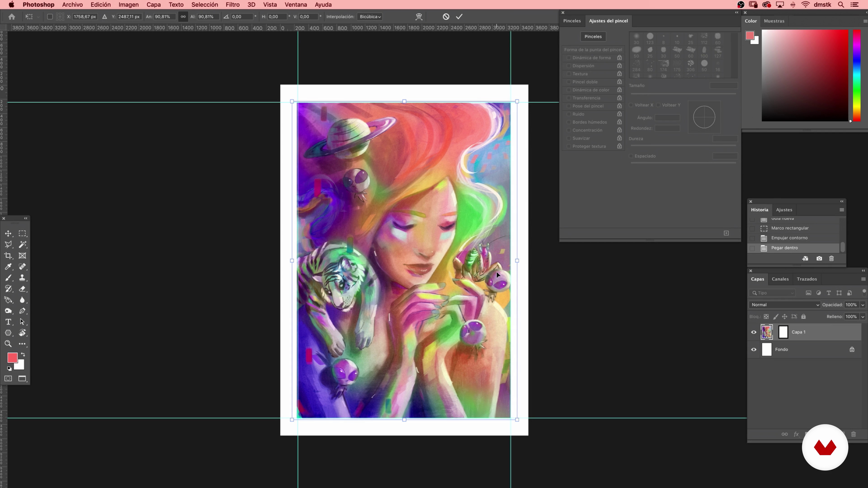Enable Dispersión checkbox
The height and width of the screenshot is (488, 868).
click(x=569, y=66)
